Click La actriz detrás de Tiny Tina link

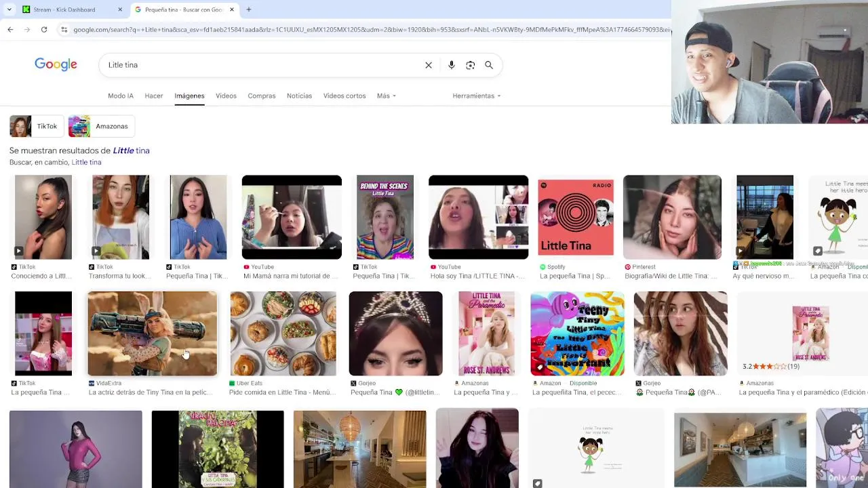(151, 392)
